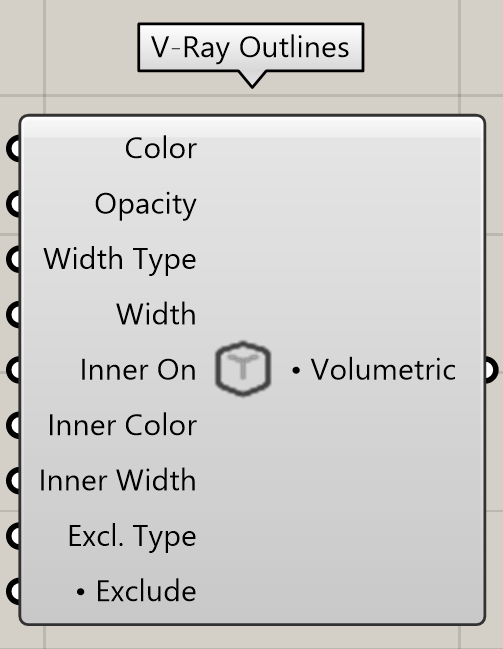
Task: Click the V-Ray Outlines cube icon
Action: click(x=243, y=368)
